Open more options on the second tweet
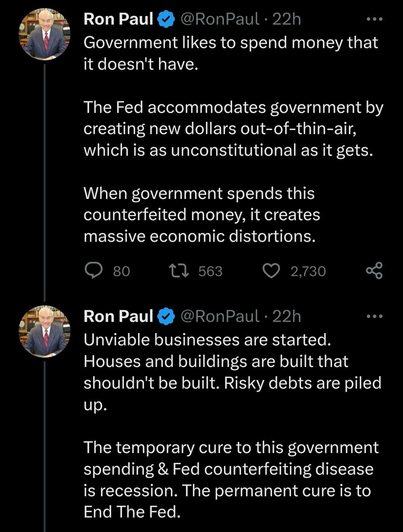 pyautogui.click(x=374, y=316)
